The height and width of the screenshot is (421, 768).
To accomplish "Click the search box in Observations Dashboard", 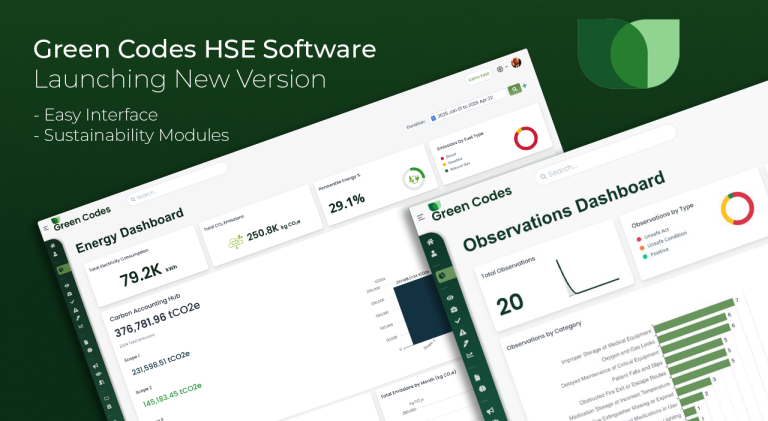I will coord(605,154).
